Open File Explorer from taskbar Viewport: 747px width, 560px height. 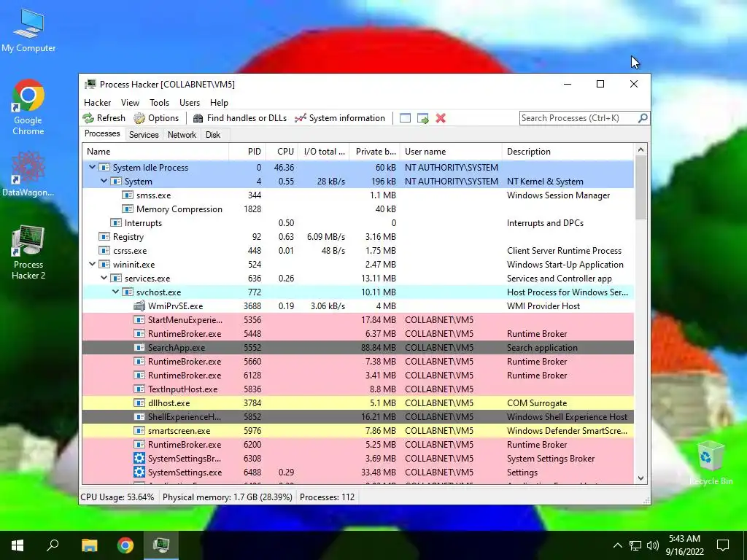pos(89,545)
